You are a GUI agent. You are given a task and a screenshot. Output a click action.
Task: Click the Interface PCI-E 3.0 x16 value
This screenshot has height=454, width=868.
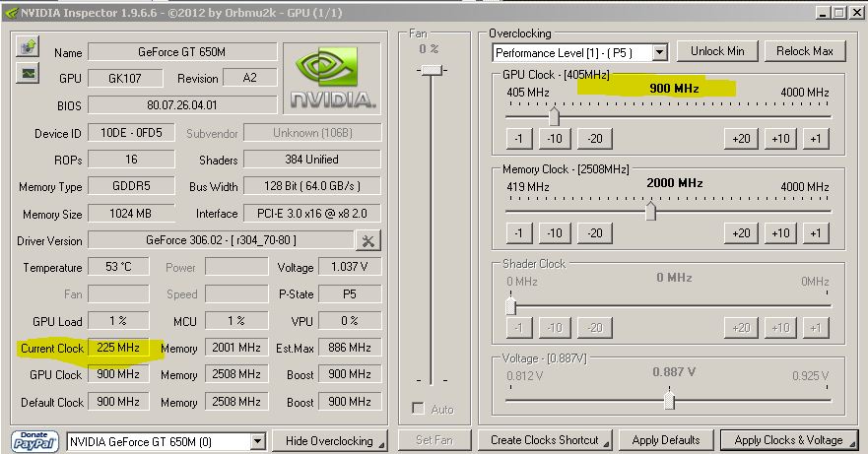312,213
